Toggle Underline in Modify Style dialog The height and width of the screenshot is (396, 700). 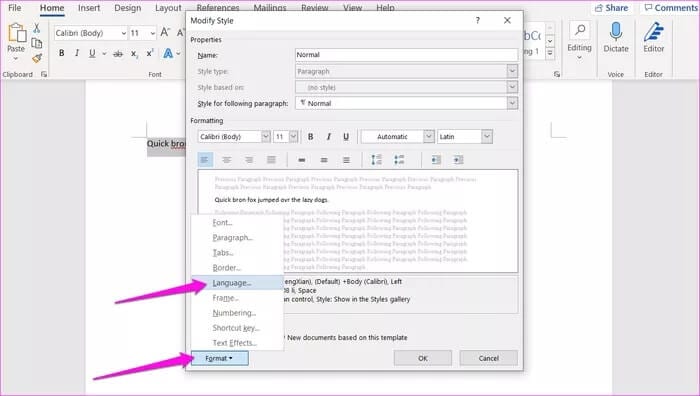tap(346, 137)
